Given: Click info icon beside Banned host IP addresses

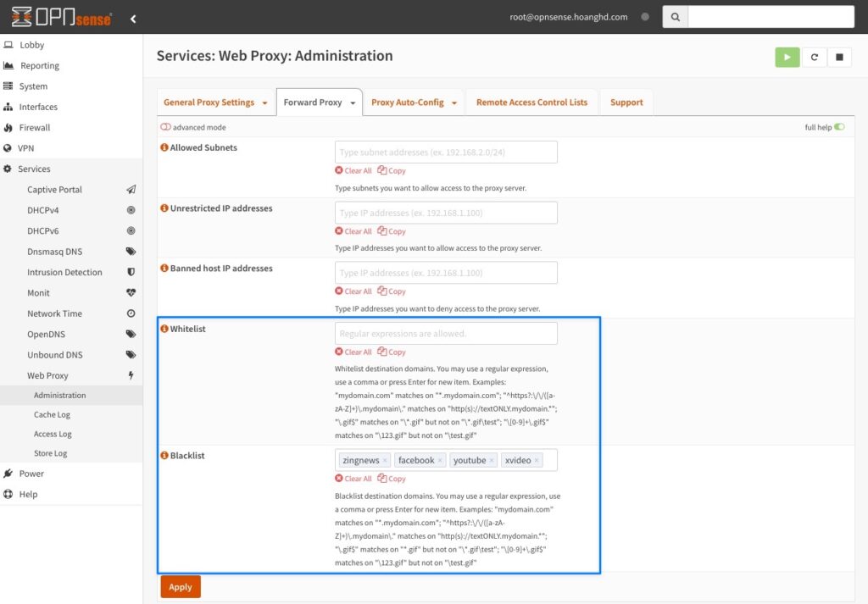Looking at the screenshot, I should tap(164, 268).
